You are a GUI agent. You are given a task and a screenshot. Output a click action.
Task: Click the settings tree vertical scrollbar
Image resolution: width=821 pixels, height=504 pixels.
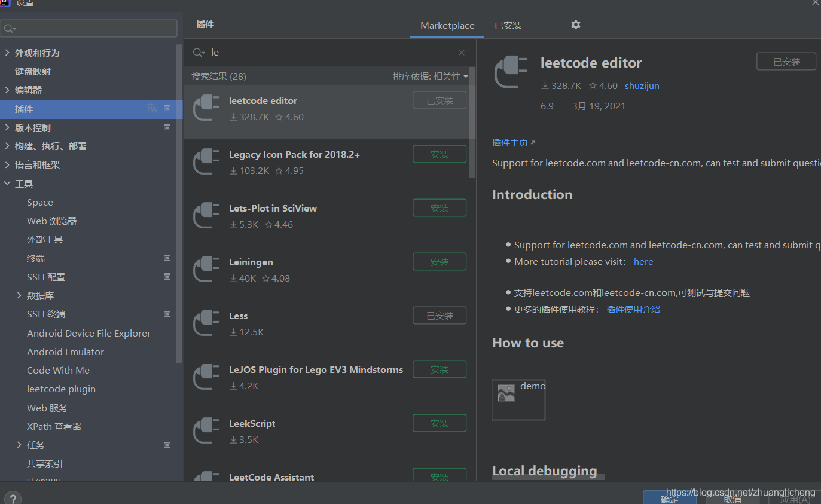[179, 203]
